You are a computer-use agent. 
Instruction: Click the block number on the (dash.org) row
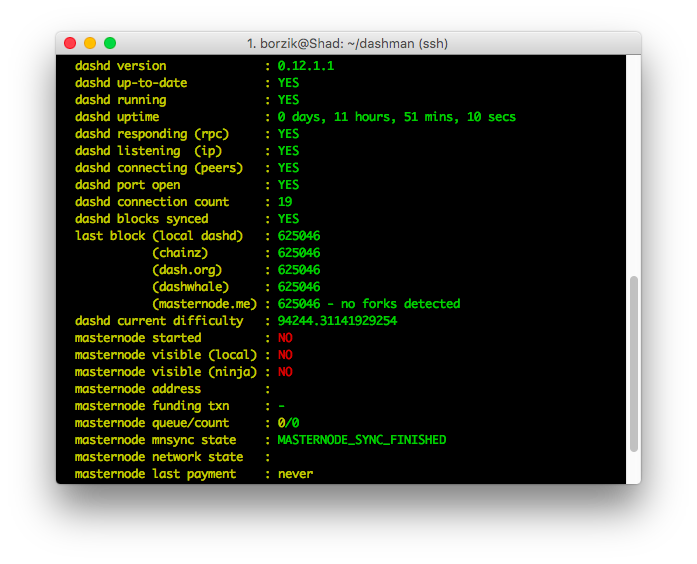(299, 270)
